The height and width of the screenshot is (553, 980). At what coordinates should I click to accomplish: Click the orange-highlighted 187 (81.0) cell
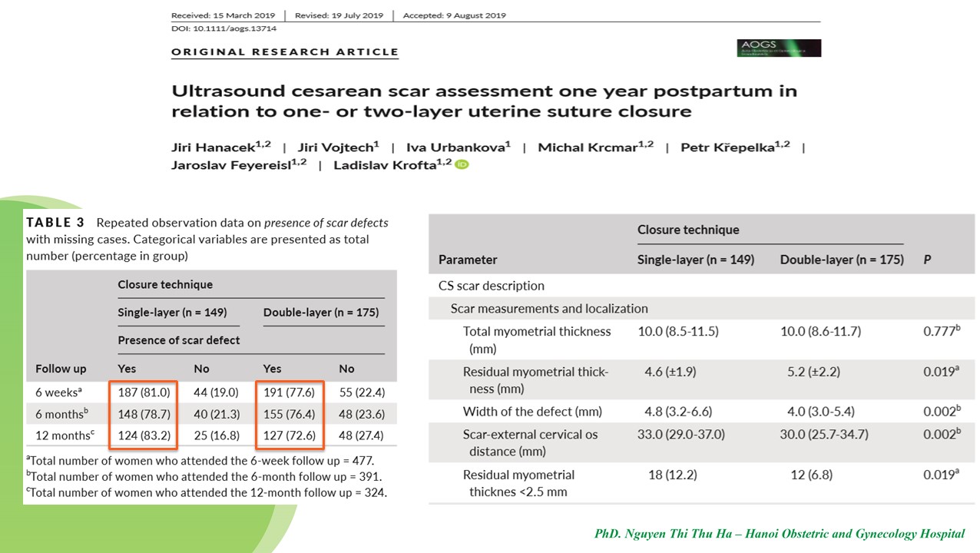click(x=144, y=392)
